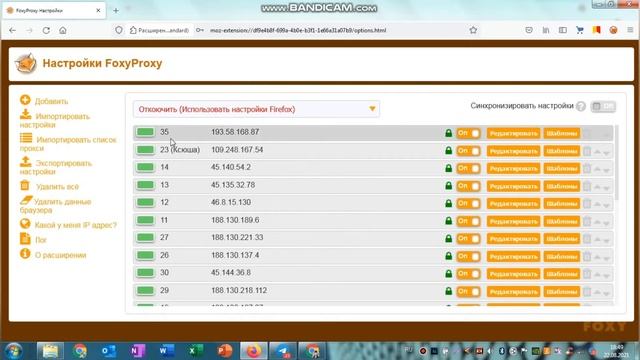Toggle the On switch for proxy 46.8.15.130

[x=469, y=203]
